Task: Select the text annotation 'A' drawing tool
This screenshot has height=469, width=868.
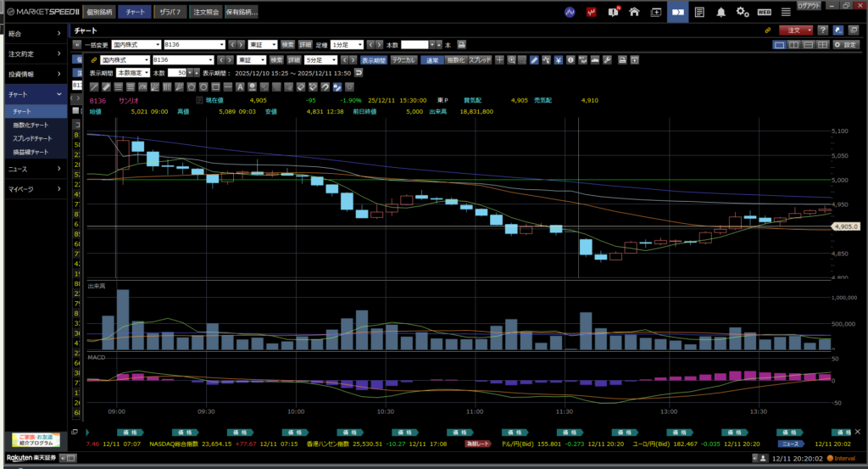Action: pos(241,87)
